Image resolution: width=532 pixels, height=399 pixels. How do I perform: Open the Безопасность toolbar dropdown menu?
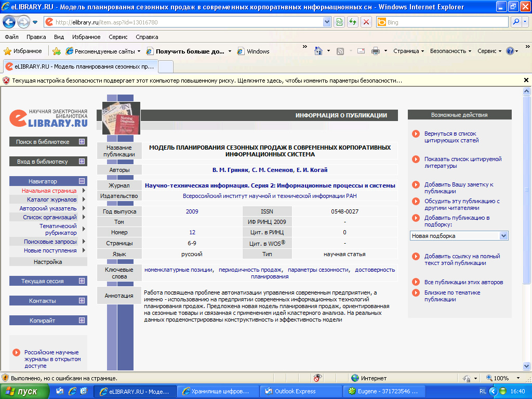tap(450, 51)
